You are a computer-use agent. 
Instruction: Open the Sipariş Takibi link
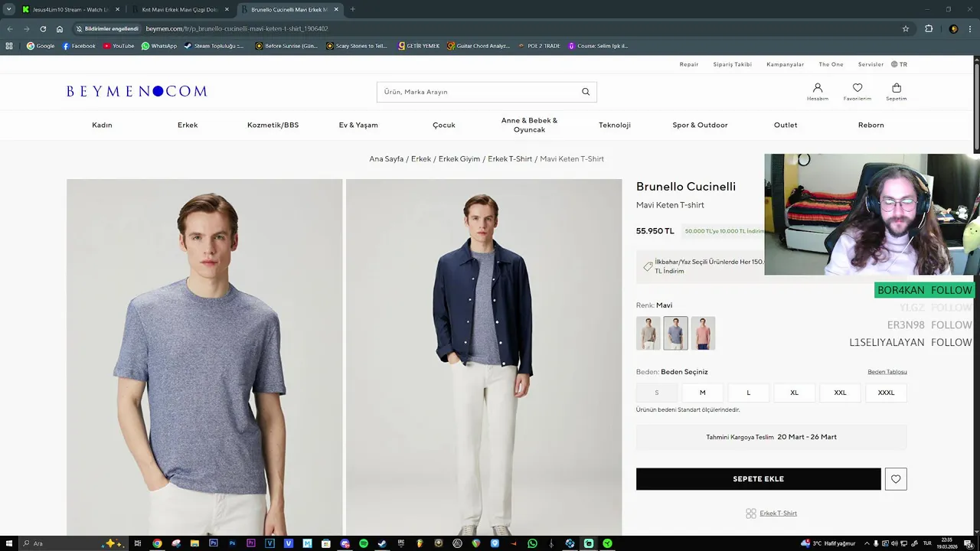tap(733, 64)
